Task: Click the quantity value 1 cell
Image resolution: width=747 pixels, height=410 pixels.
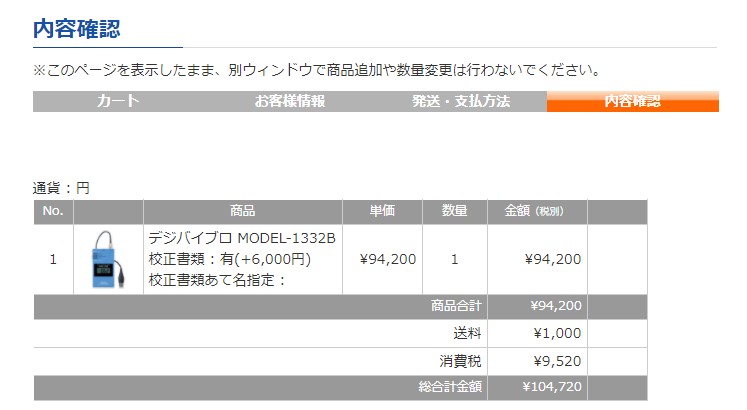Action: click(454, 260)
